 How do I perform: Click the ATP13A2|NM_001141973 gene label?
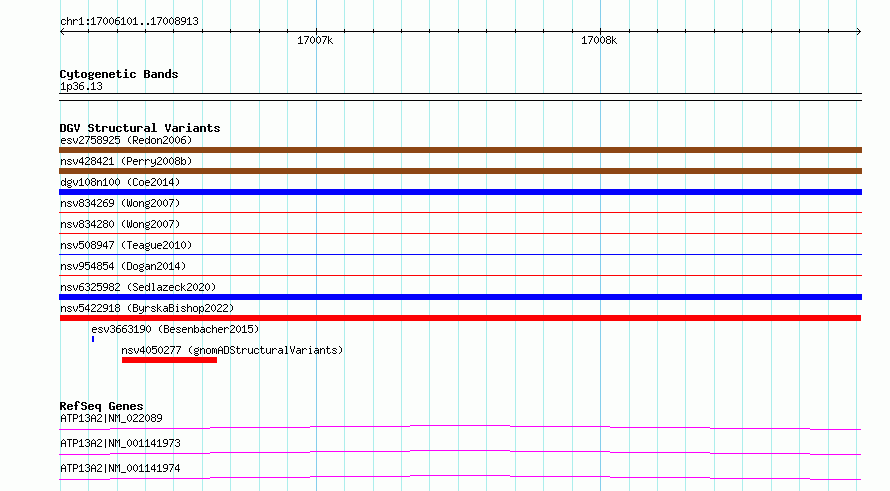coord(120,443)
